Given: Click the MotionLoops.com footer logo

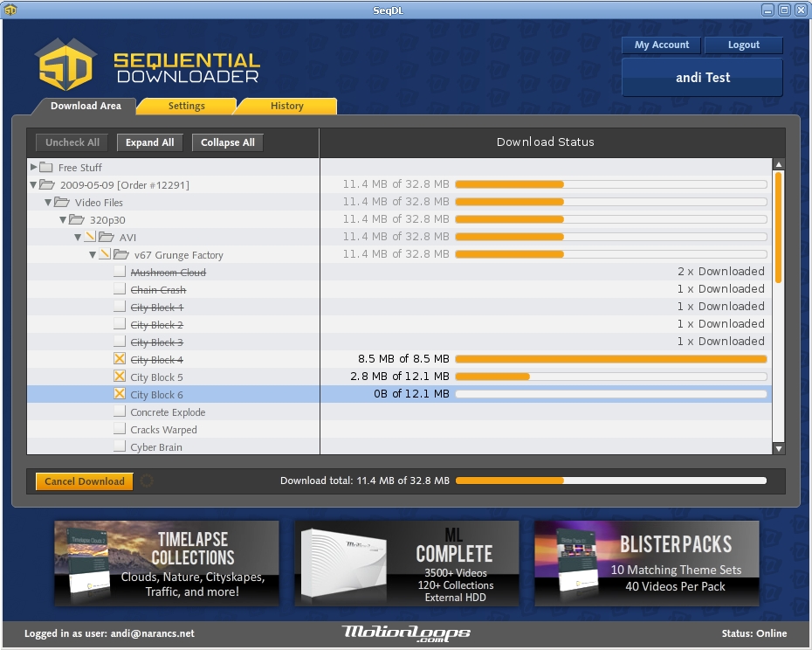Looking at the screenshot, I should point(406,633).
